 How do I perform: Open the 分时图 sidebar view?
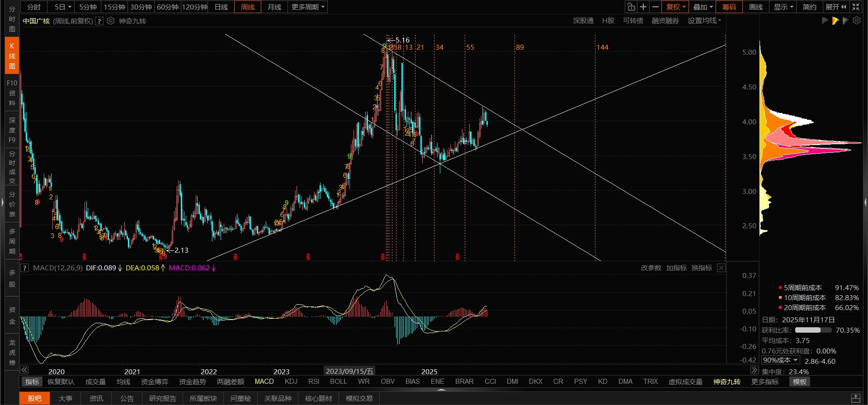pyautogui.click(x=12, y=19)
